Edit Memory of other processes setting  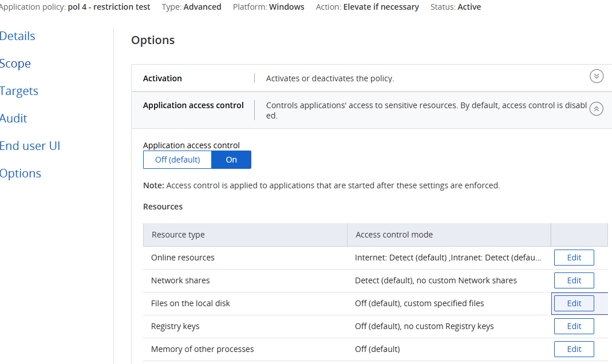point(574,349)
